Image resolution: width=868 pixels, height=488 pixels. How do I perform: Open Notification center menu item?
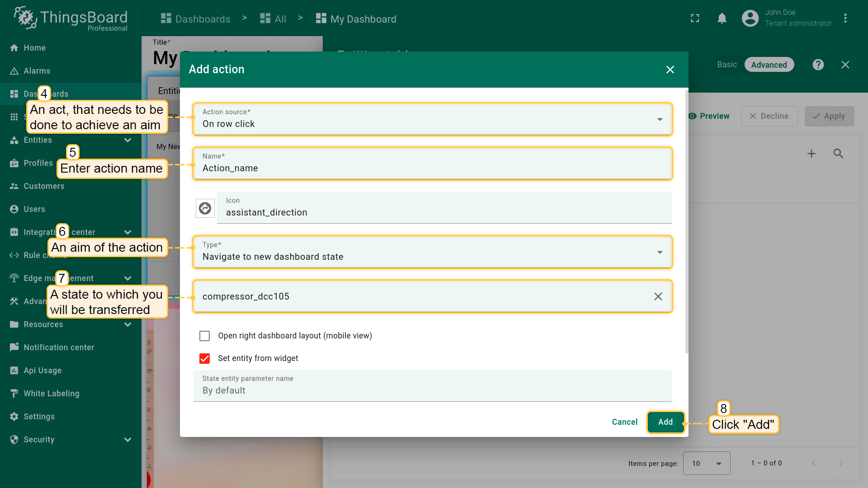[x=59, y=347]
